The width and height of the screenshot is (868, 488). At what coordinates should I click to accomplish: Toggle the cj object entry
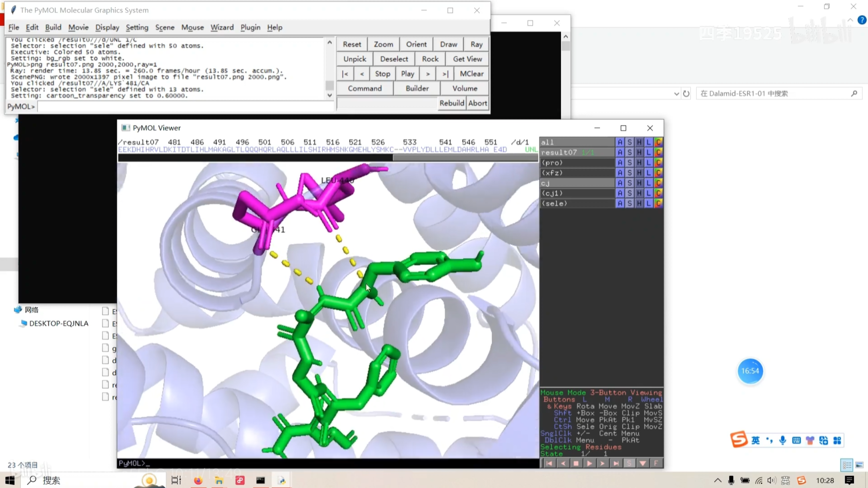click(577, 183)
